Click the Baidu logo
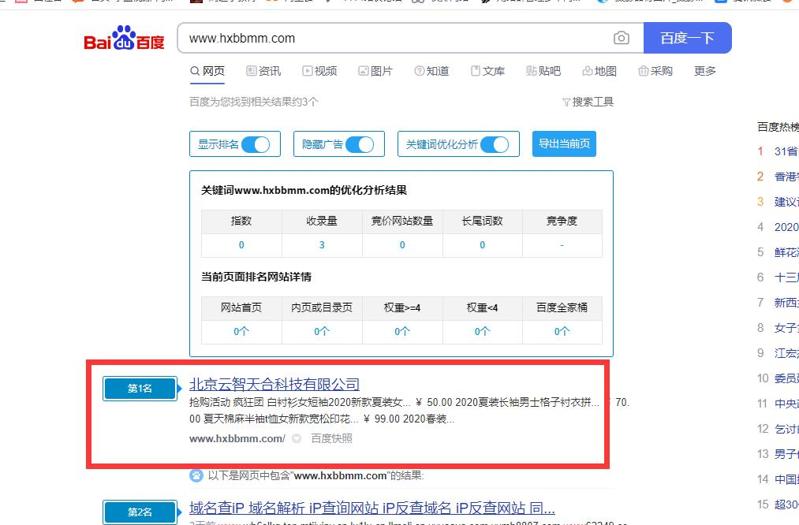Screen dimensions: 799x525 click(x=124, y=39)
